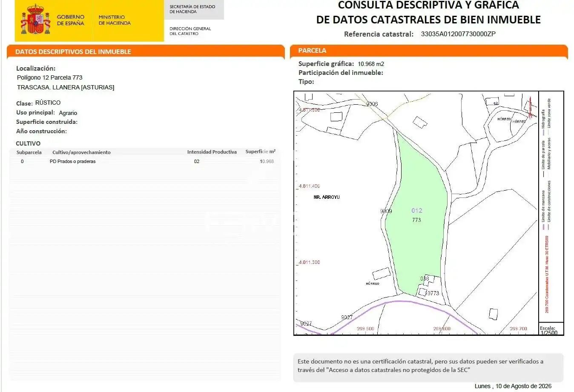Viewport: 574px width, 392px height.
Task: Click the red north arrow on the map
Action: tap(530, 108)
